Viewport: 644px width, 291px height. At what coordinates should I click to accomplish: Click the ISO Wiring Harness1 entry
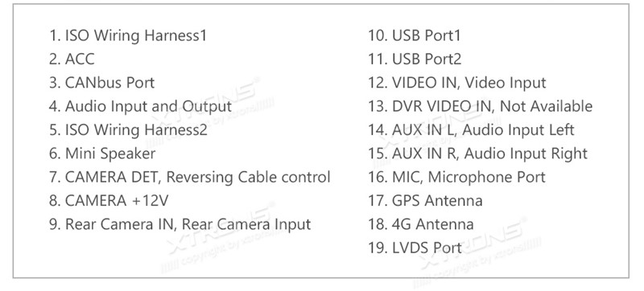127,35
